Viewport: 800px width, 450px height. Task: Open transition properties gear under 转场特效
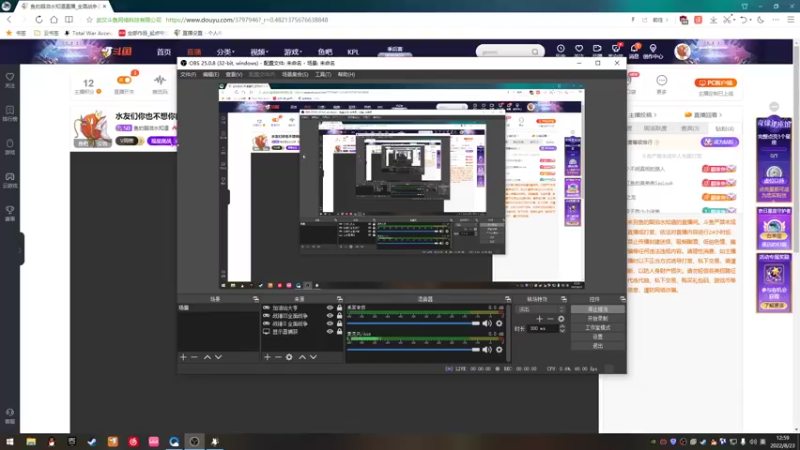coord(561,319)
